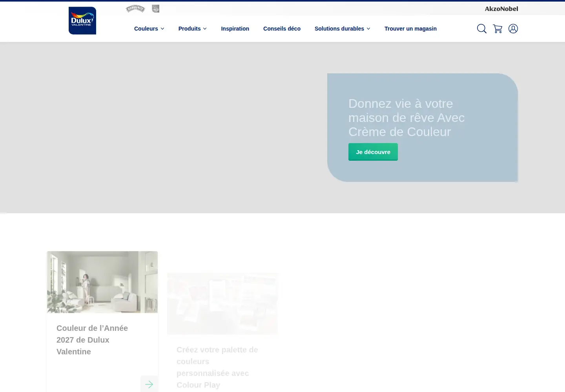565x392 pixels.
Task: Click the user account icon
Action: coord(513,29)
